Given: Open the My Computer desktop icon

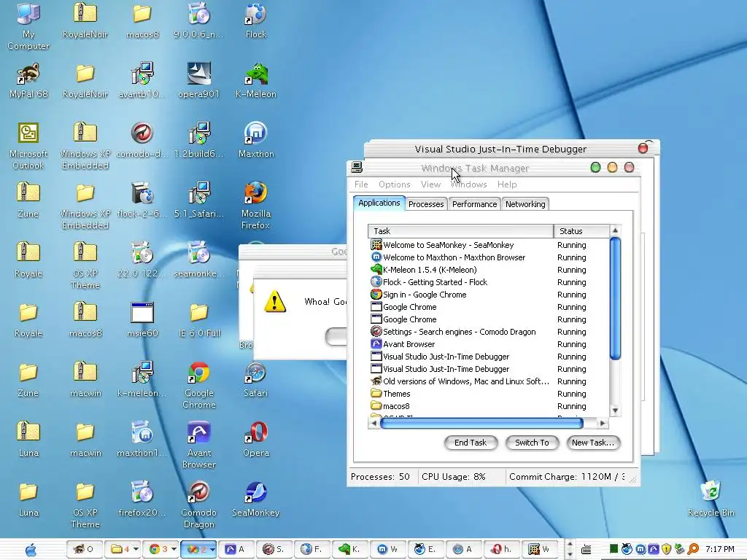Looking at the screenshot, I should click(x=28, y=26).
